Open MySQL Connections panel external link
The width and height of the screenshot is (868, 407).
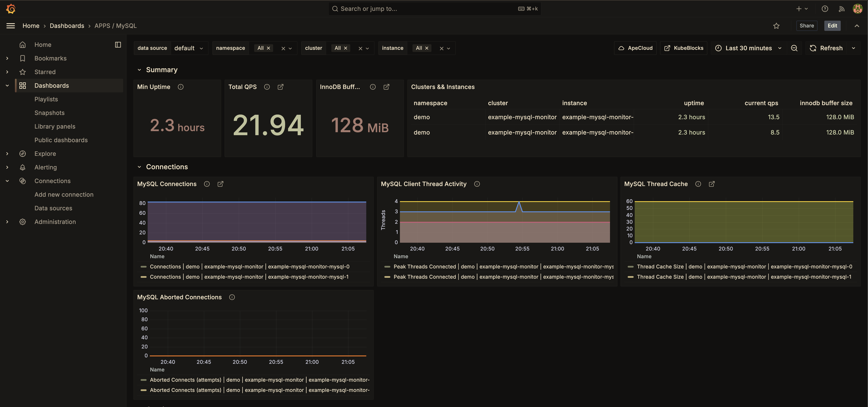(x=220, y=184)
